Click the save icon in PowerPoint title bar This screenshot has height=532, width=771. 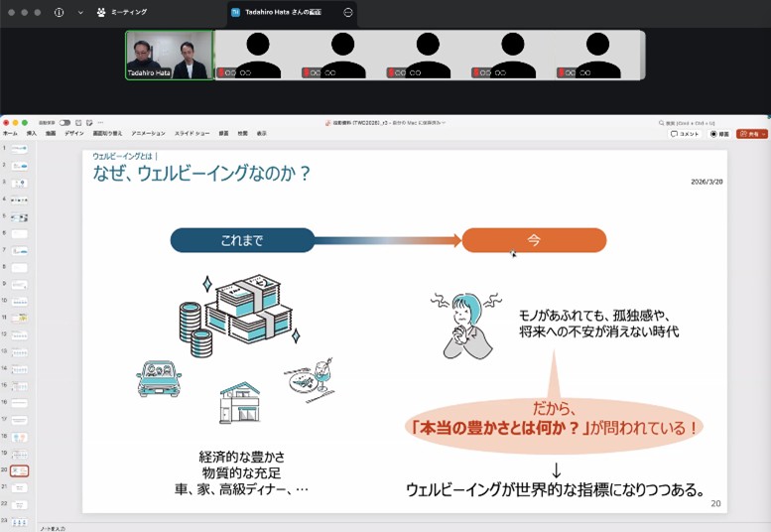click(x=77, y=123)
